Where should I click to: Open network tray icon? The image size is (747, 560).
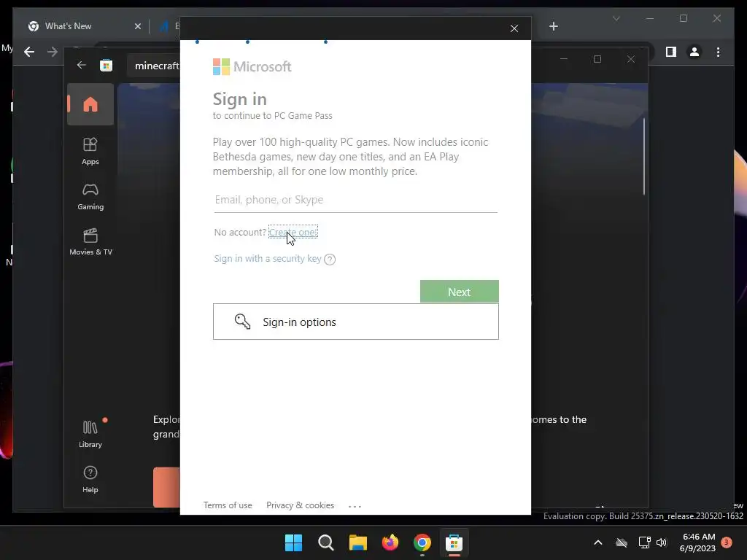tap(644, 542)
